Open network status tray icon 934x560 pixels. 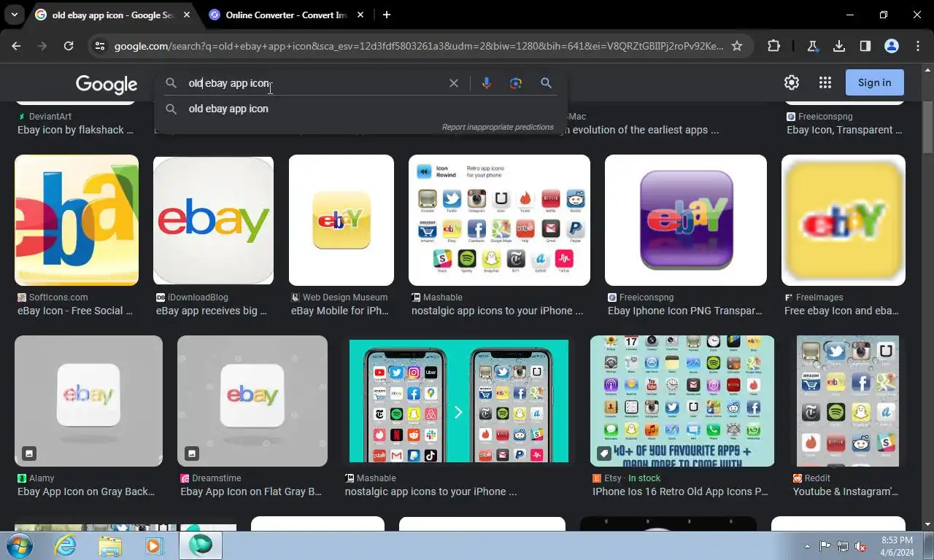point(843,546)
